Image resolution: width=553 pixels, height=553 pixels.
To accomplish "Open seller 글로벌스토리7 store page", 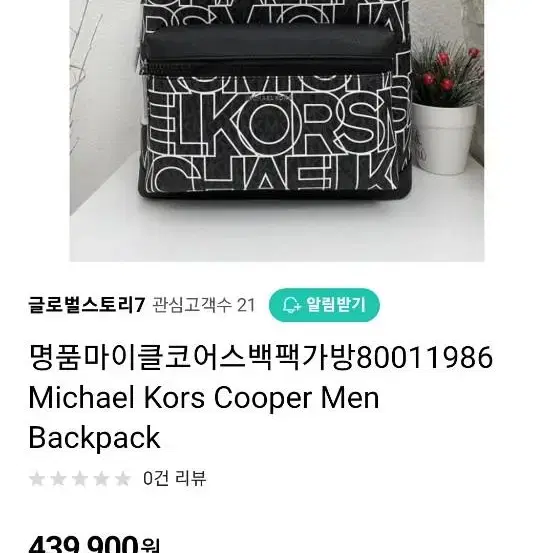I will (x=87, y=305).
